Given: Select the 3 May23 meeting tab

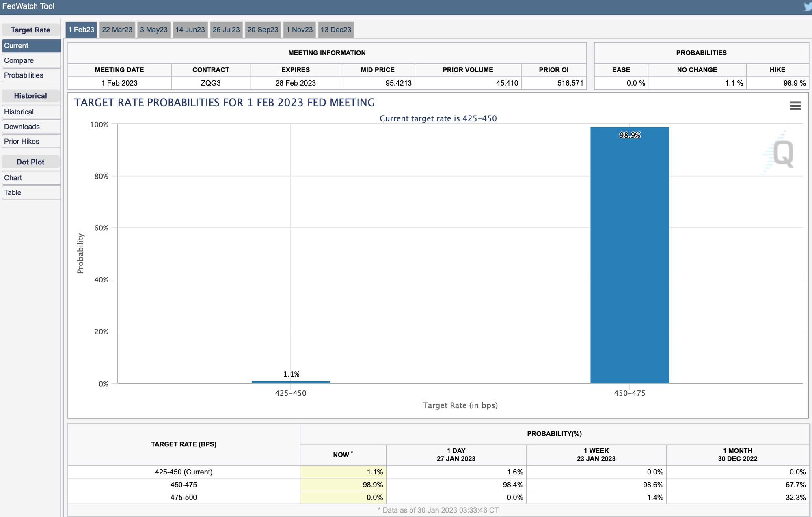Looking at the screenshot, I should point(153,30).
